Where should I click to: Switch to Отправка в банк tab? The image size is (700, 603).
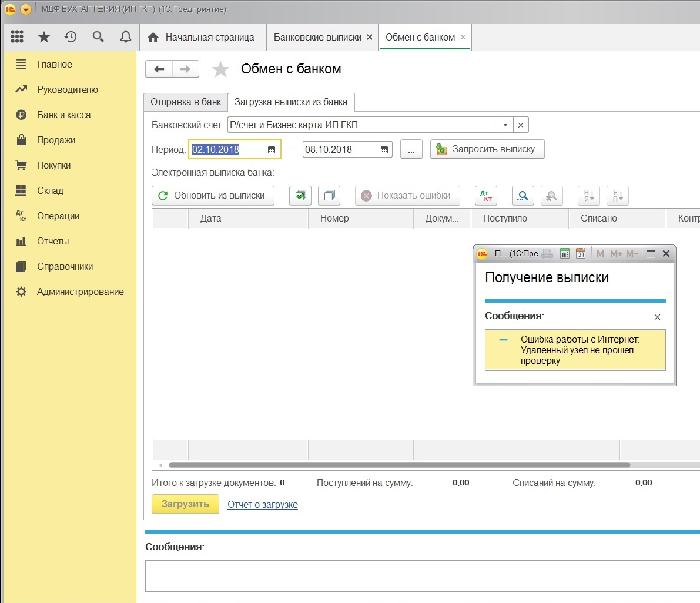[186, 102]
